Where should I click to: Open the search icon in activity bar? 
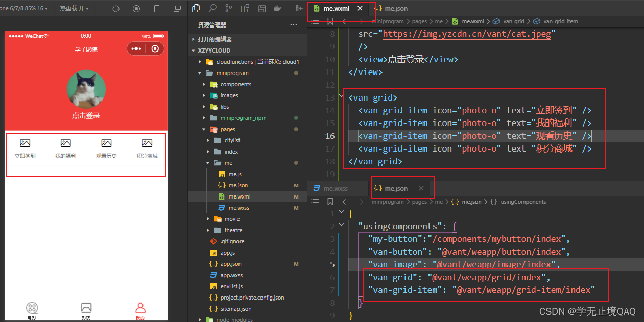point(212,8)
